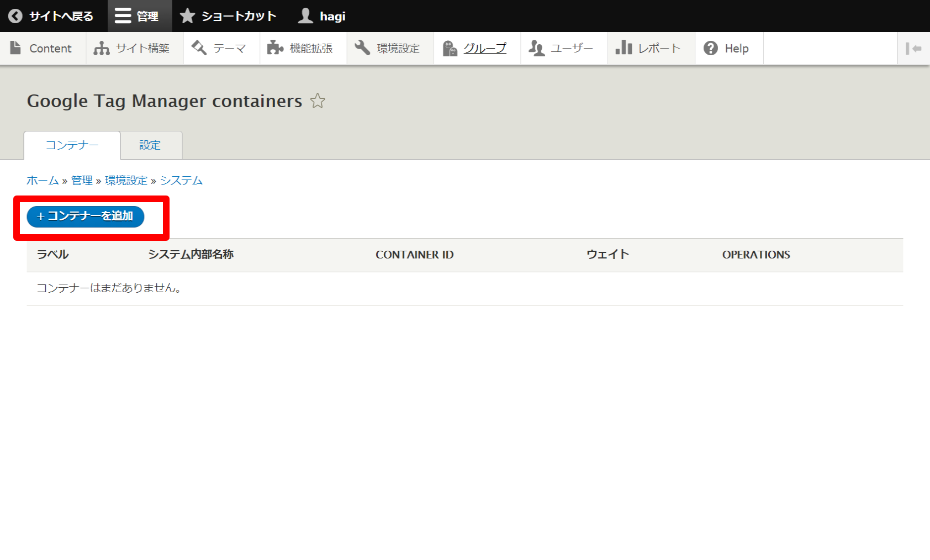Click the Content page icon
The width and height of the screenshot is (930, 560).
pos(16,48)
